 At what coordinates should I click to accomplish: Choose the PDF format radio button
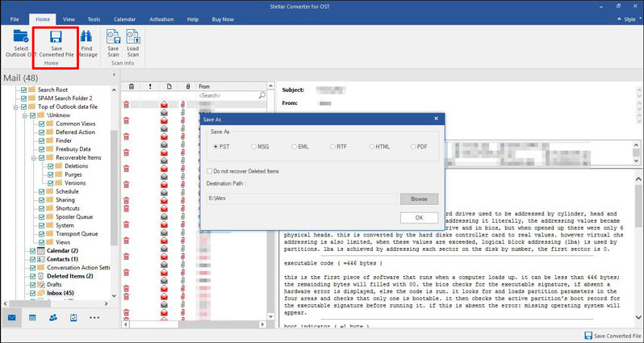point(412,147)
